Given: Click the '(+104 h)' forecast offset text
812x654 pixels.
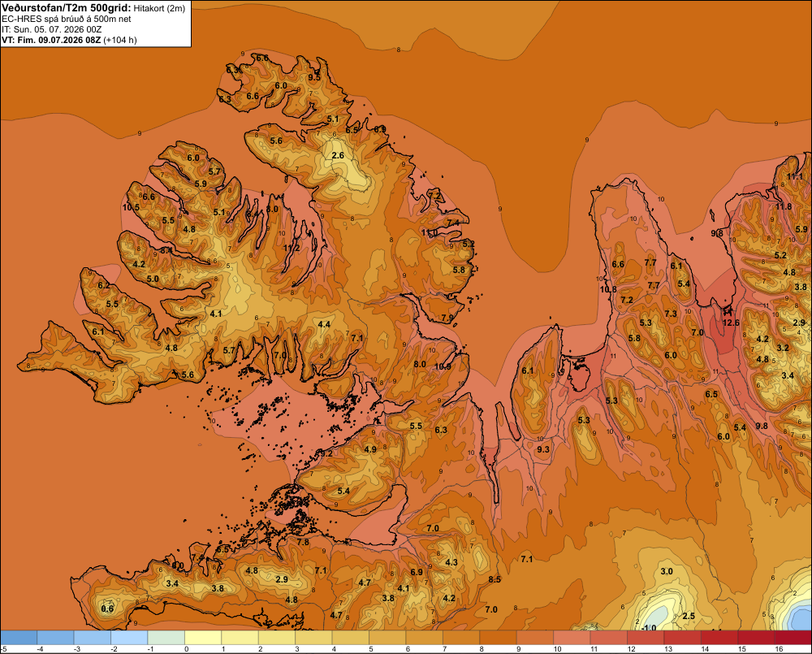Looking at the screenshot, I should click(120, 40).
